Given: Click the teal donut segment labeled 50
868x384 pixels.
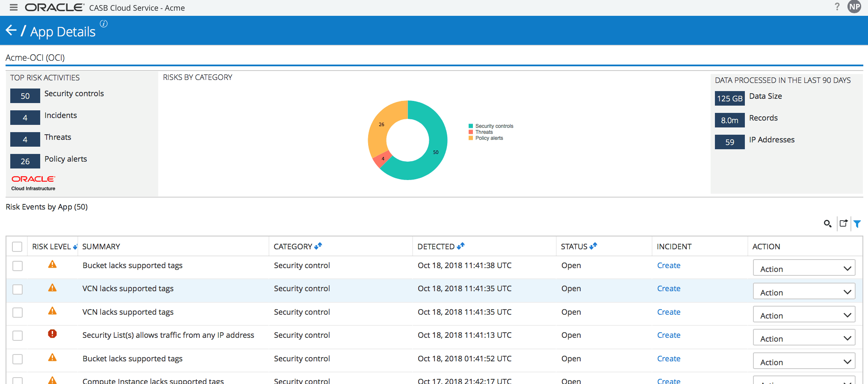Looking at the screenshot, I should 436,152.
